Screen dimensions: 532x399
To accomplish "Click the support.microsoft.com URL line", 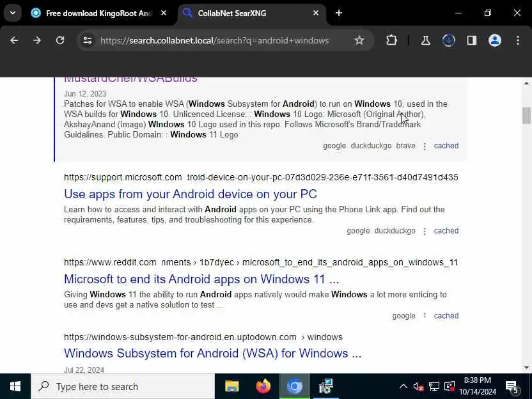I will pyautogui.click(x=261, y=177).
